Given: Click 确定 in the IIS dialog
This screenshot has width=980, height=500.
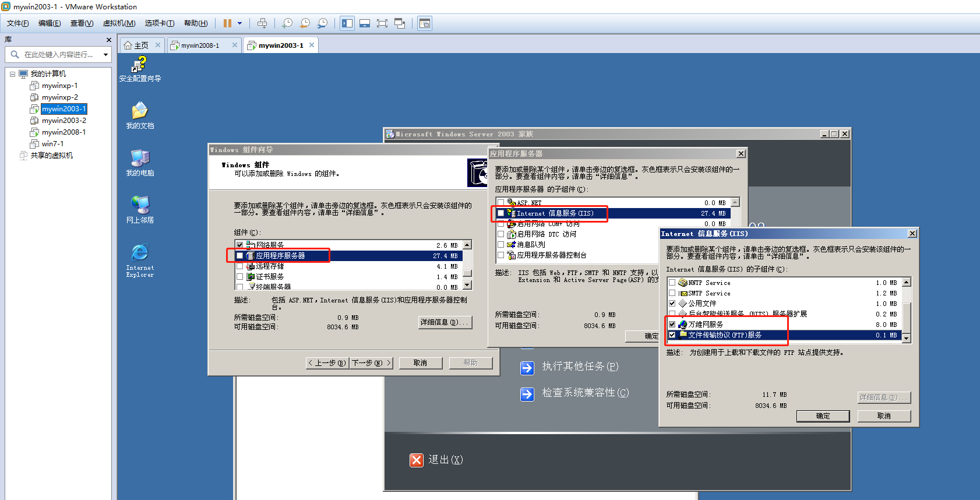Looking at the screenshot, I should click(x=823, y=416).
